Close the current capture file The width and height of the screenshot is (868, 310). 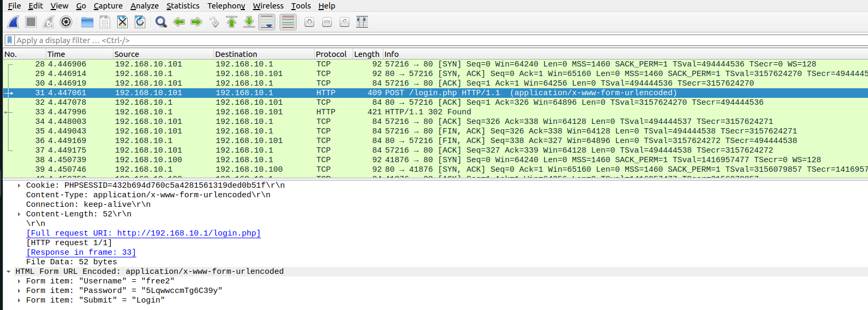[x=122, y=22]
